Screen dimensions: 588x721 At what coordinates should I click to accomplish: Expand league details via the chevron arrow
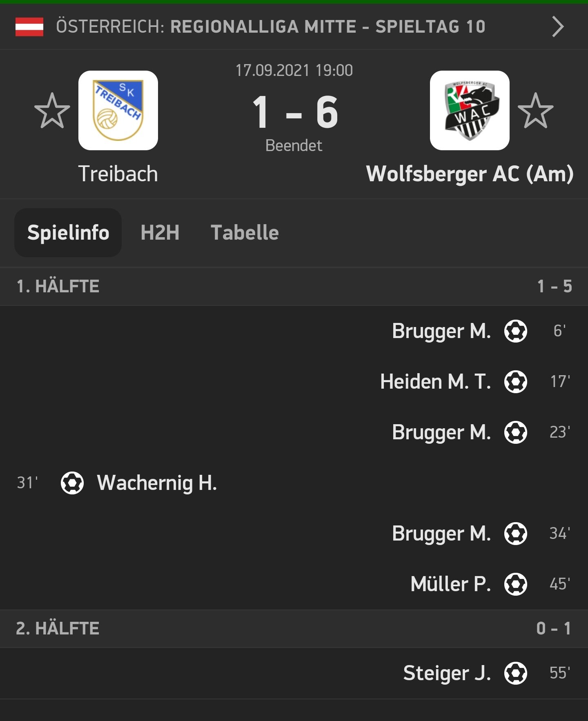(558, 27)
